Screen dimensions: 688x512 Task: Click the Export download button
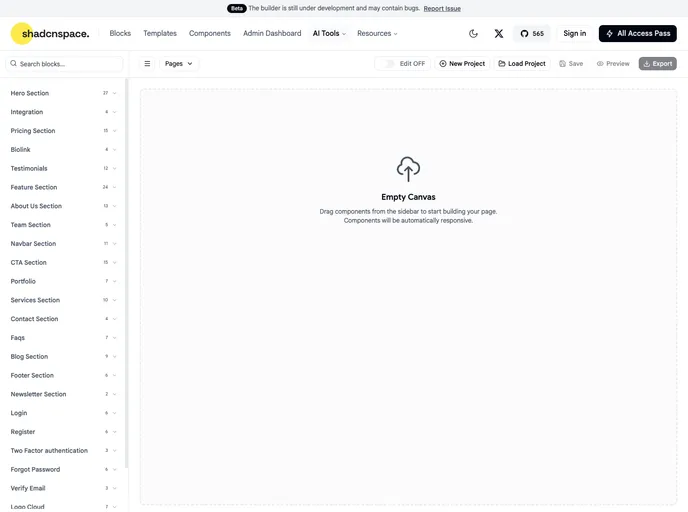click(657, 64)
